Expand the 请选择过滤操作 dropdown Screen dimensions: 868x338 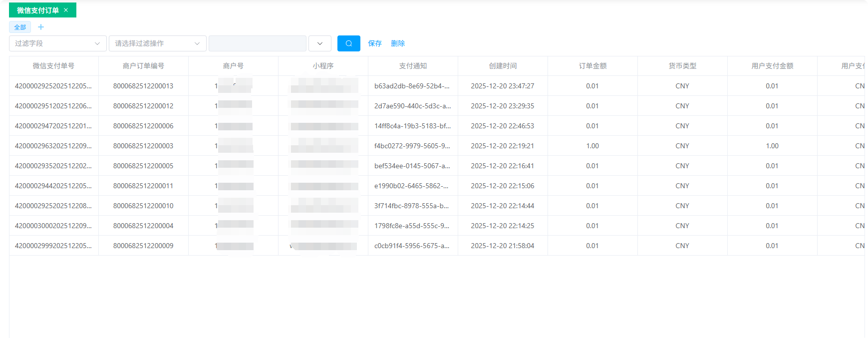click(x=157, y=43)
